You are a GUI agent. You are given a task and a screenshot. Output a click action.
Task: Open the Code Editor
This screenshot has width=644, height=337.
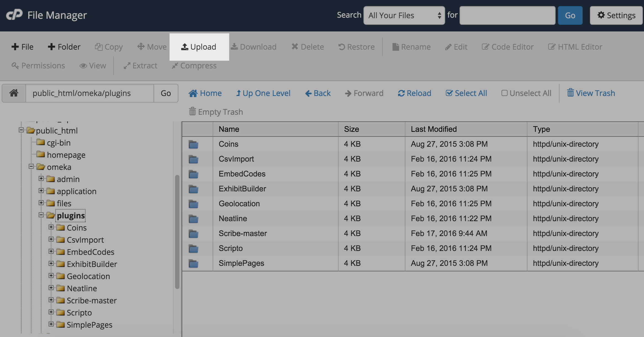pyautogui.click(x=508, y=47)
